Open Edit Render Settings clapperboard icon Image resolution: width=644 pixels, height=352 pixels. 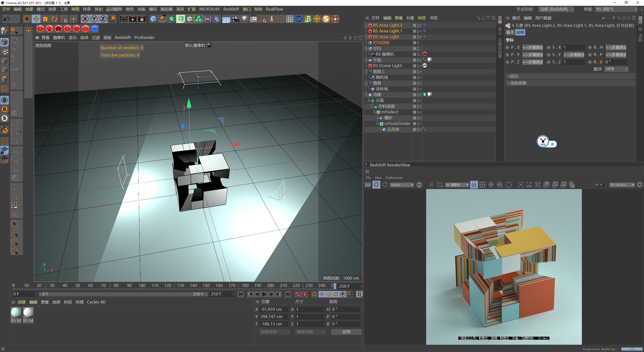pyautogui.click(x=142, y=19)
